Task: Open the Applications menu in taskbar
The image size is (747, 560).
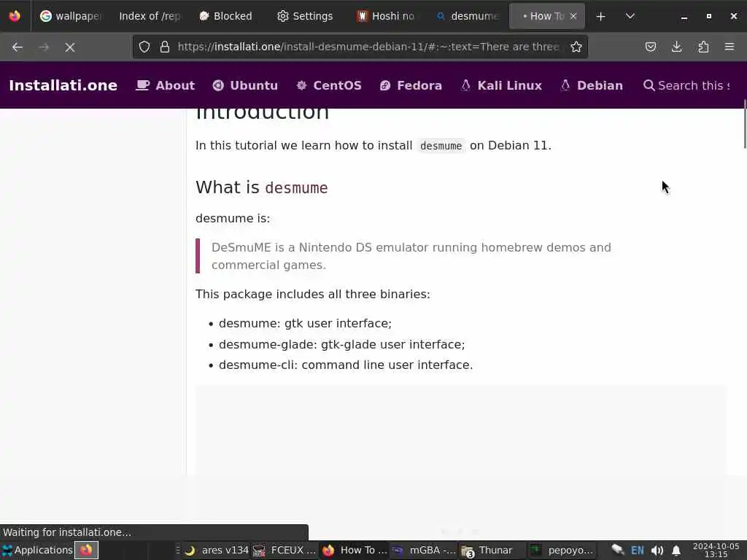Action: [37, 550]
